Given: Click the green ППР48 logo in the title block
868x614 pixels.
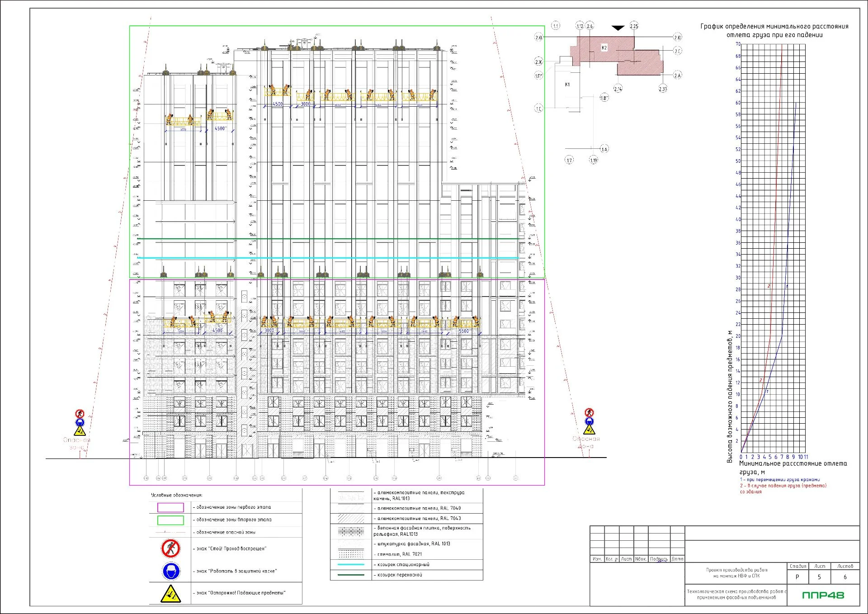Looking at the screenshot, I should [x=823, y=595].
